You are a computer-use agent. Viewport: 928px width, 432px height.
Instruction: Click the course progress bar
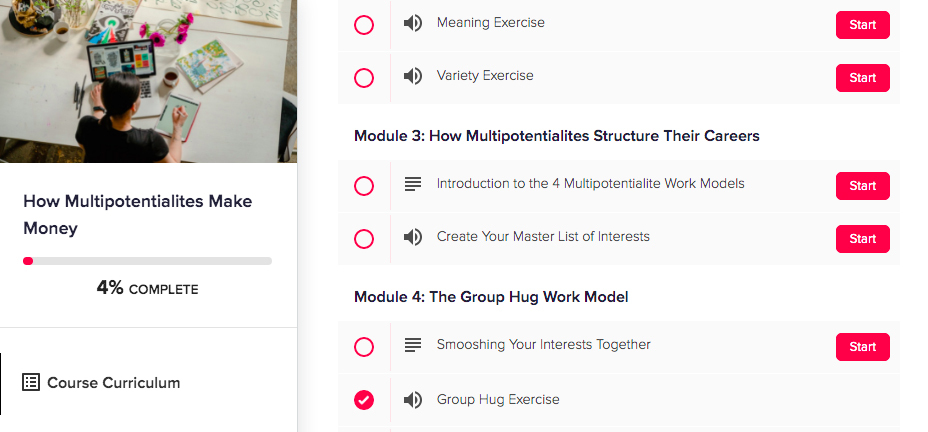pyautogui.click(x=147, y=261)
